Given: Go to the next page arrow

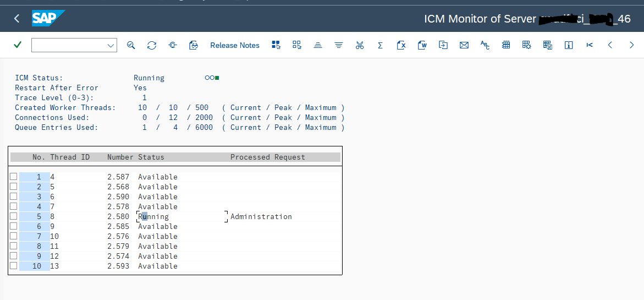Looking at the screenshot, I should click(x=632, y=45).
